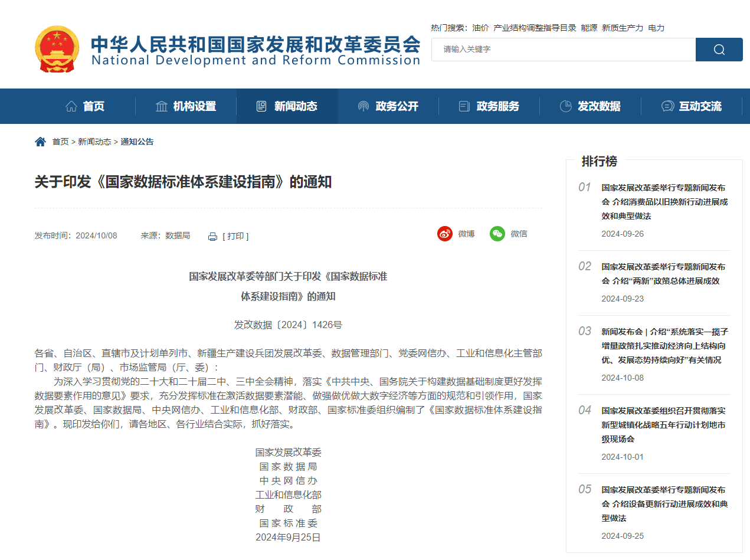Click the signature line 国家发展改革委

point(288,453)
